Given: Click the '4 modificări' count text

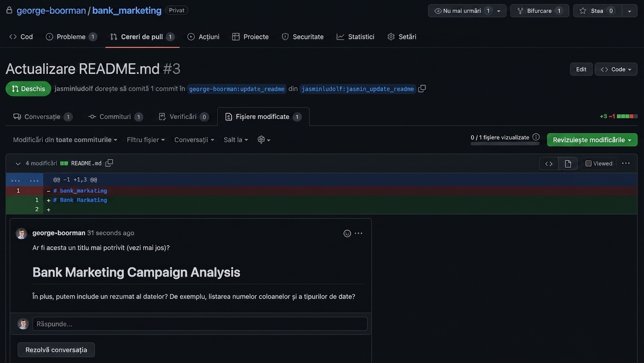Looking at the screenshot, I should point(41,164).
